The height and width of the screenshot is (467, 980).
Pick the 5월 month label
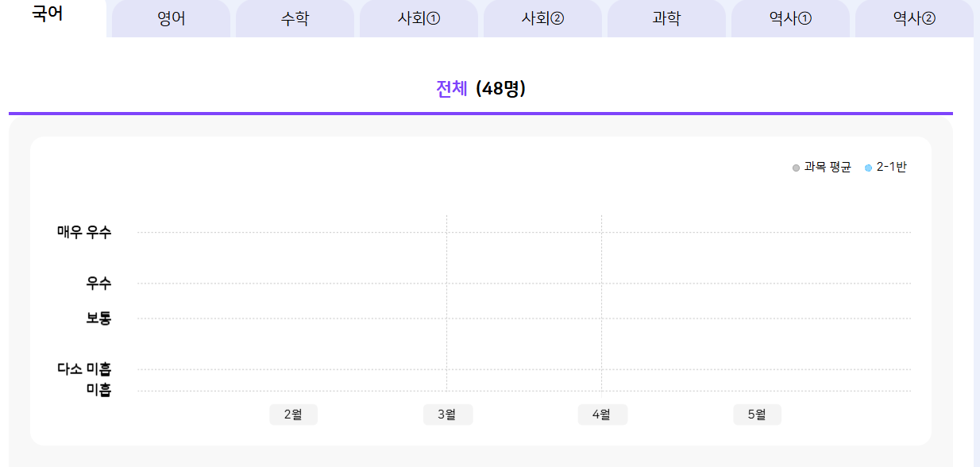point(757,415)
